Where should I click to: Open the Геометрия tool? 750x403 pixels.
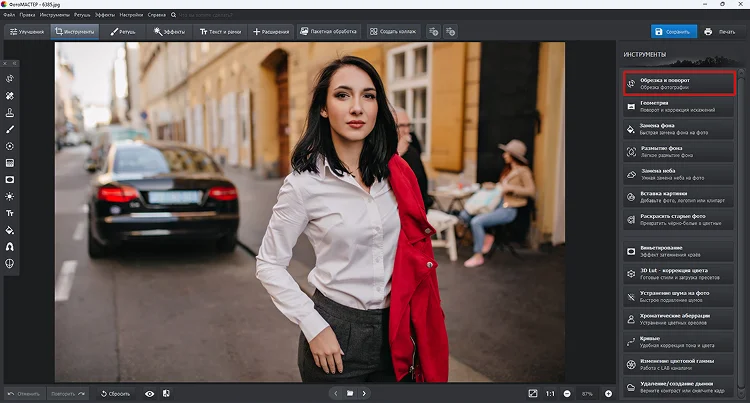pyautogui.click(x=679, y=106)
